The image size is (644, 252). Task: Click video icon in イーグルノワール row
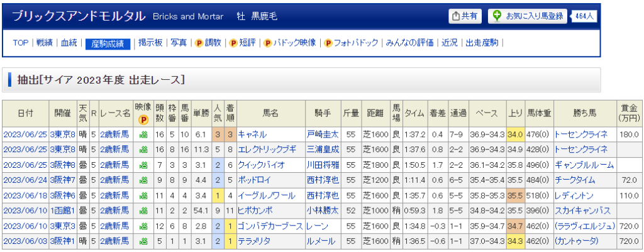click(143, 195)
